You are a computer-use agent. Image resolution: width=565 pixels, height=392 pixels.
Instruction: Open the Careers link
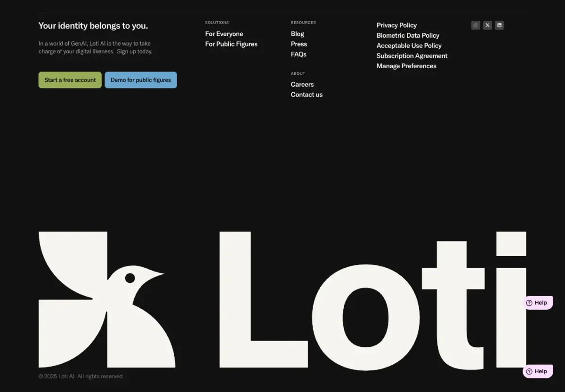[302, 85]
